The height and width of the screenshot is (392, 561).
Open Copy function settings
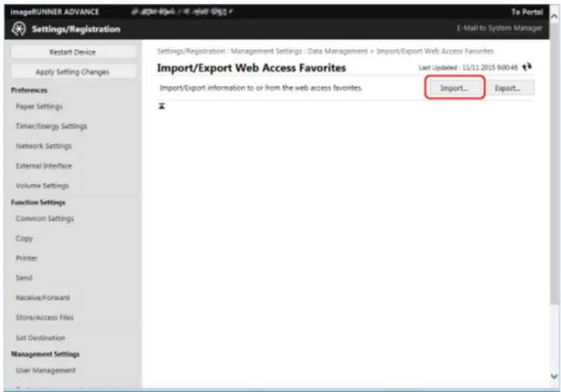(x=24, y=238)
